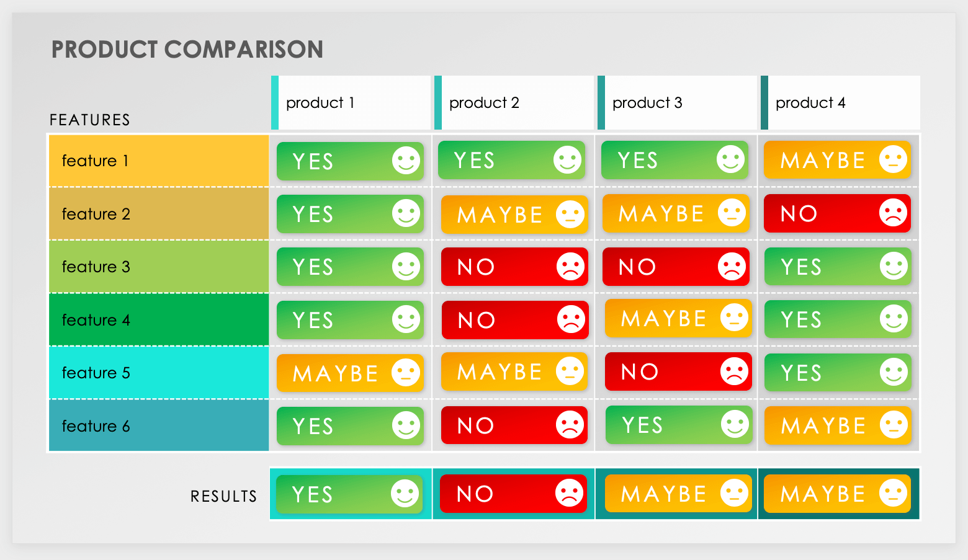Click the PRODUCT COMPARISON title text
Viewport: 968px width, 560px height.
click(187, 50)
